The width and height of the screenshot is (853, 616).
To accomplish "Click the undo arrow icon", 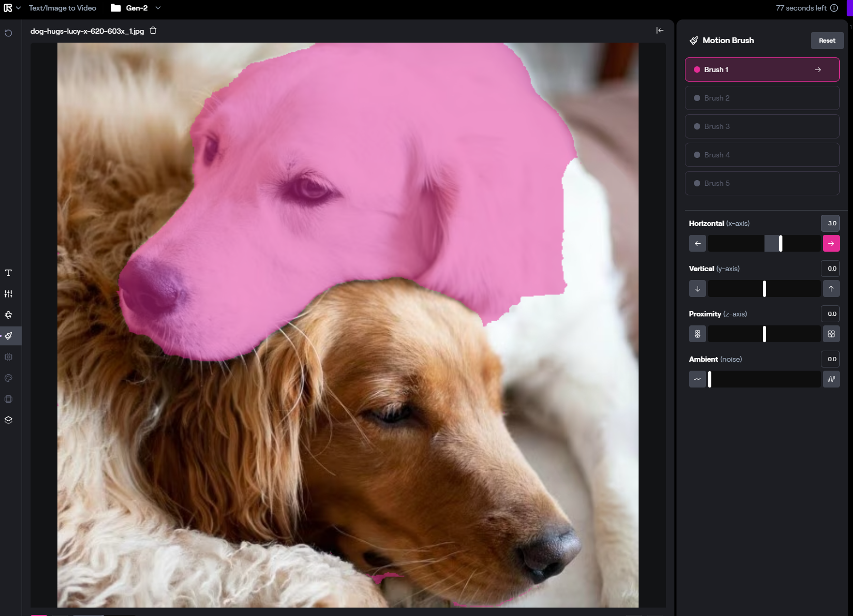I will pos(8,33).
